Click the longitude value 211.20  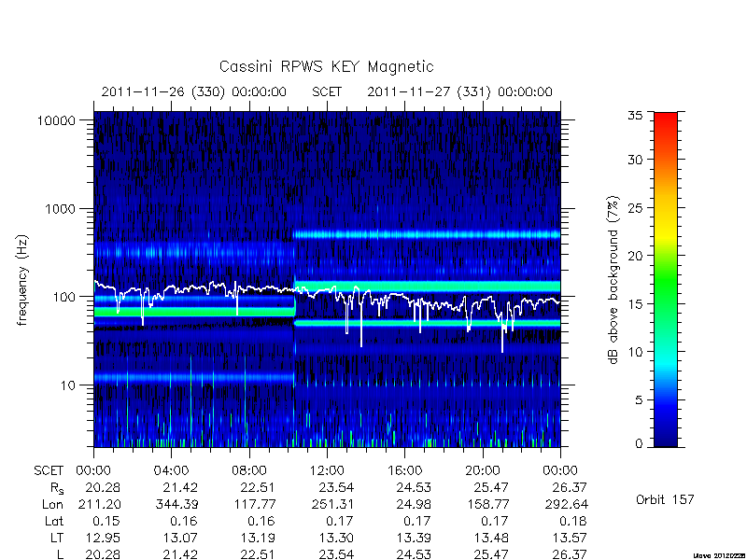(100, 504)
